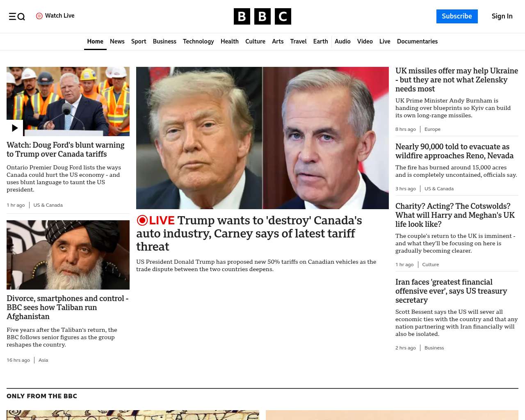
Task: Open the Documentaries section
Action: (x=417, y=41)
